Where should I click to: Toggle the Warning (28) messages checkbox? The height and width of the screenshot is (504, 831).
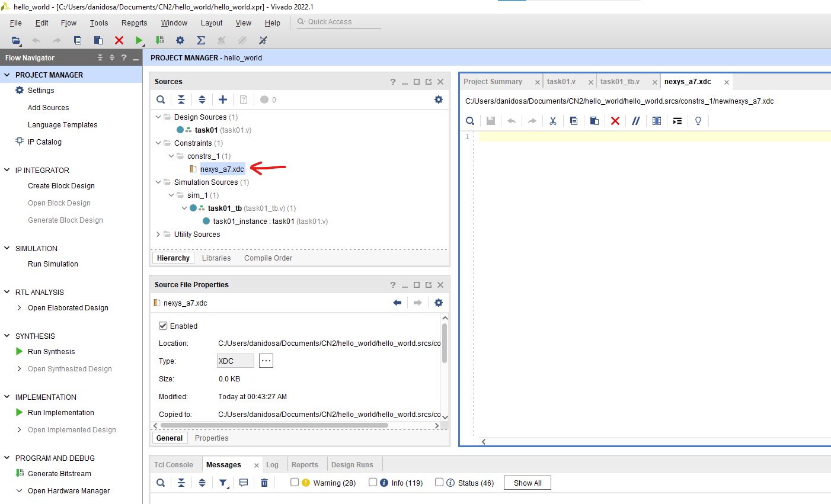[295, 482]
